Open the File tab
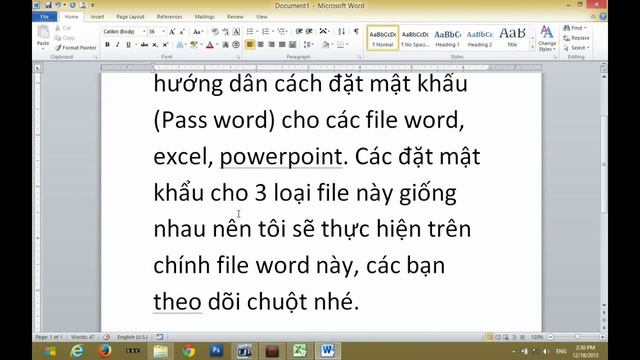The image size is (640, 360). coord(44,17)
